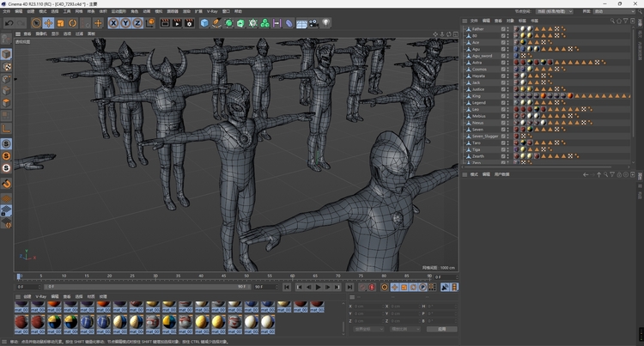
Task: Open the Material Manager hamburger panel menu
Action: 18,296
